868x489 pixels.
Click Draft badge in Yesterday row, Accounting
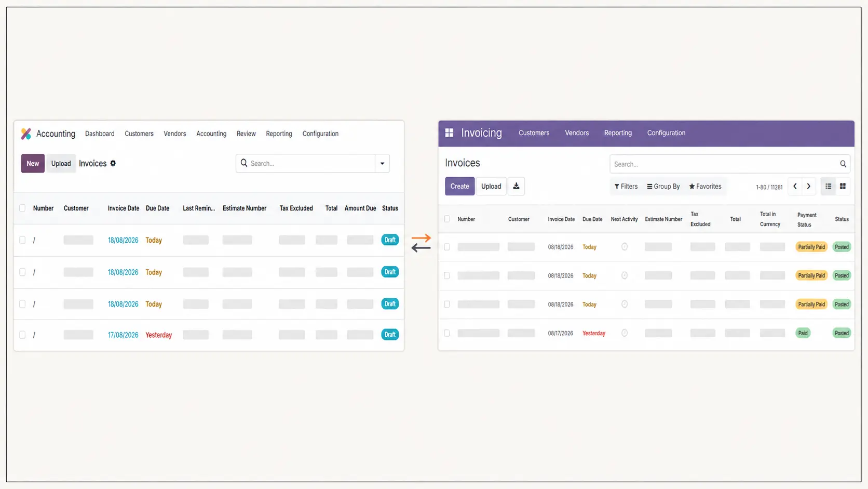pos(390,335)
